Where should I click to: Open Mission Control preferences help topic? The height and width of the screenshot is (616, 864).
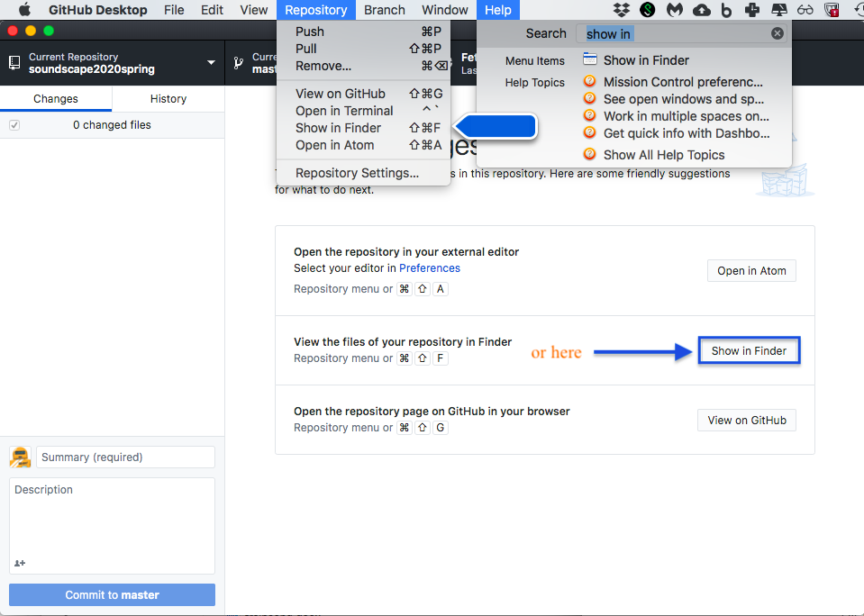683,82
